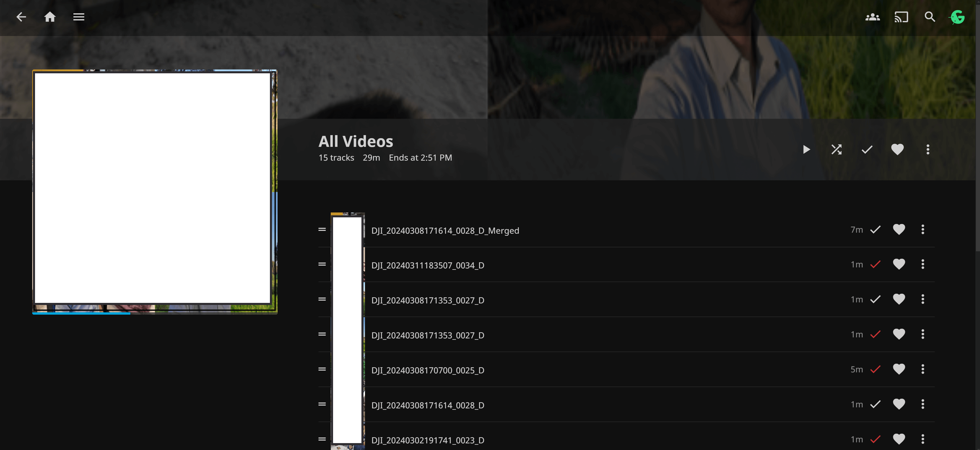
Task: Open more menu for DJI_20240308171614_0028_D_Merged
Action: [x=922, y=229]
